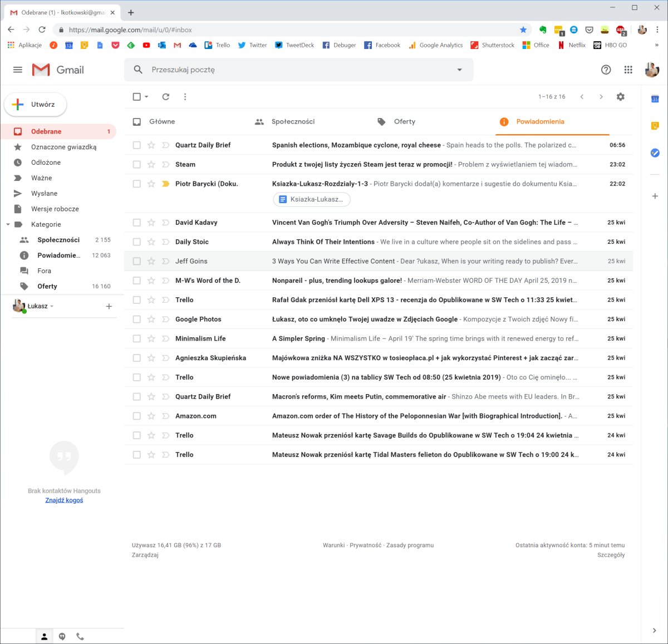The height and width of the screenshot is (644, 668).
Task: Select the Agnieszka Skupieńska email checkbox
Action: 137,358
